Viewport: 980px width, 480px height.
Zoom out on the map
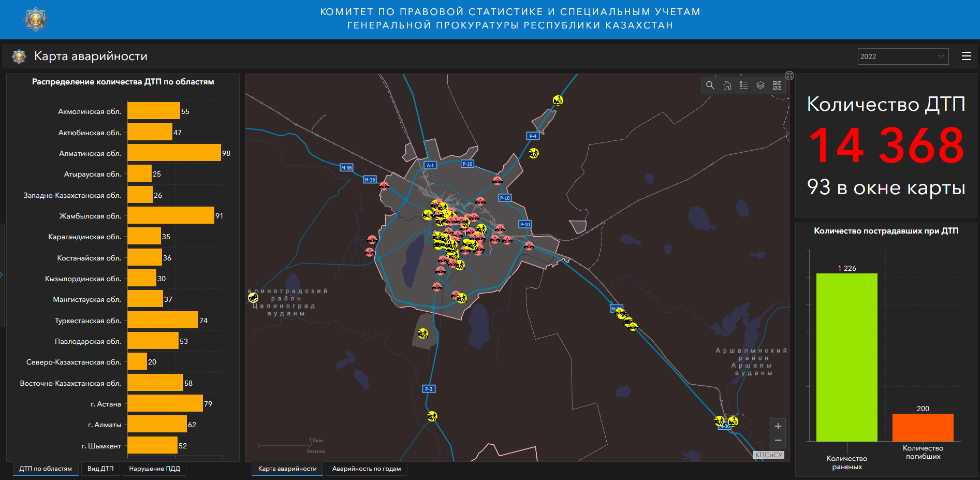coord(778,440)
